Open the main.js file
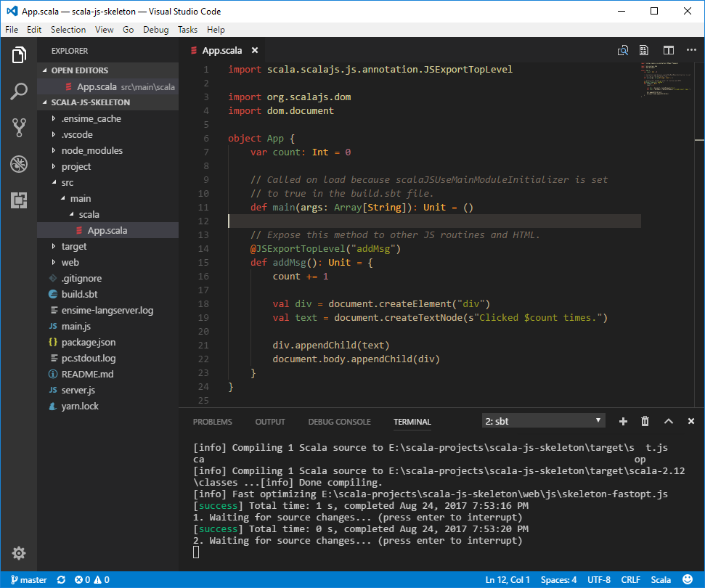705x588 pixels. click(108, 326)
